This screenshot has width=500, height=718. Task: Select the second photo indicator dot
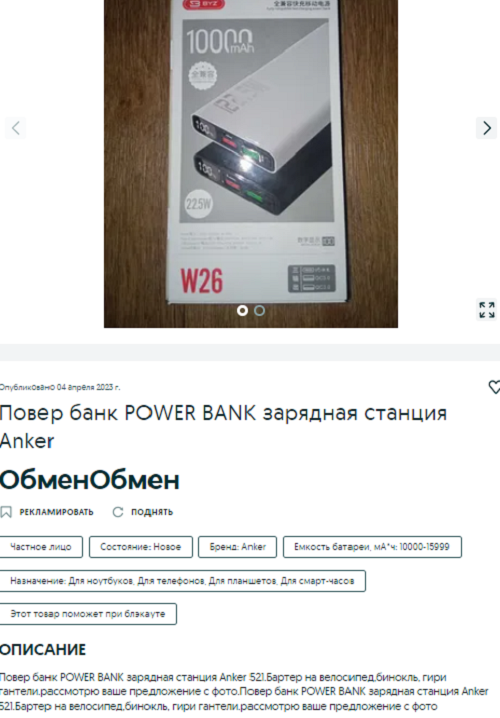(x=260, y=311)
